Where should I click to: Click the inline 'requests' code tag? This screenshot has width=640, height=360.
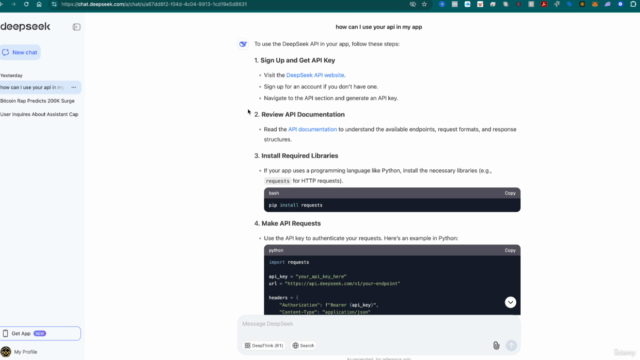click(x=277, y=181)
